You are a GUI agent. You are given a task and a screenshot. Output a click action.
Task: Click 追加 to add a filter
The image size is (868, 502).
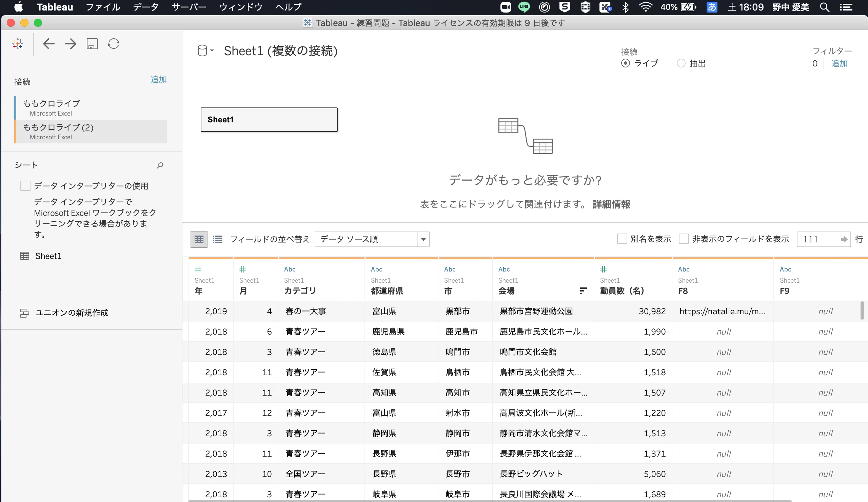pyautogui.click(x=839, y=63)
